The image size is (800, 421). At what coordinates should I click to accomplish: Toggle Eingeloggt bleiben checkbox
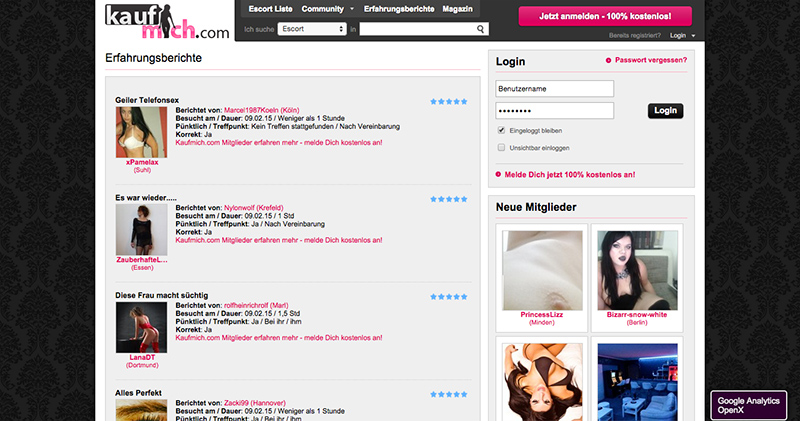pyautogui.click(x=501, y=130)
